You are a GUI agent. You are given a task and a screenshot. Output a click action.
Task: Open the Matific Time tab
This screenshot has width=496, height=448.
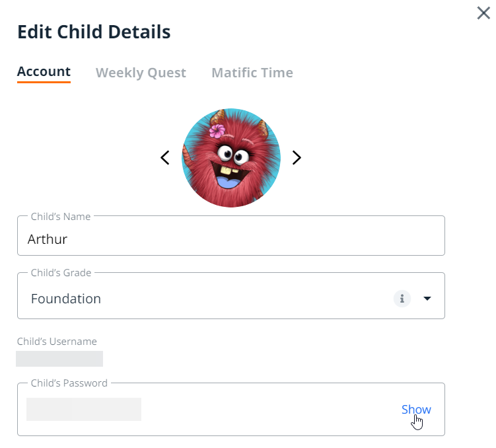click(252, 73)
